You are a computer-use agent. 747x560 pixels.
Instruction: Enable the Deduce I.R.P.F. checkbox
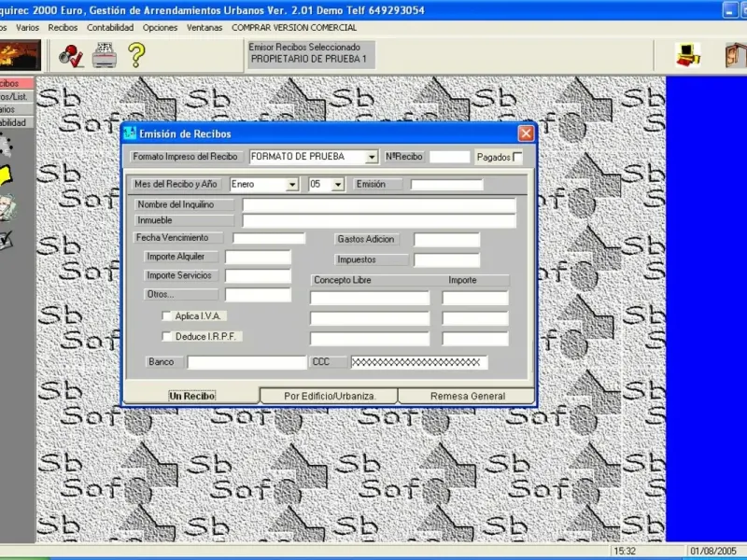pyautogui.click(x=166, y=336)
